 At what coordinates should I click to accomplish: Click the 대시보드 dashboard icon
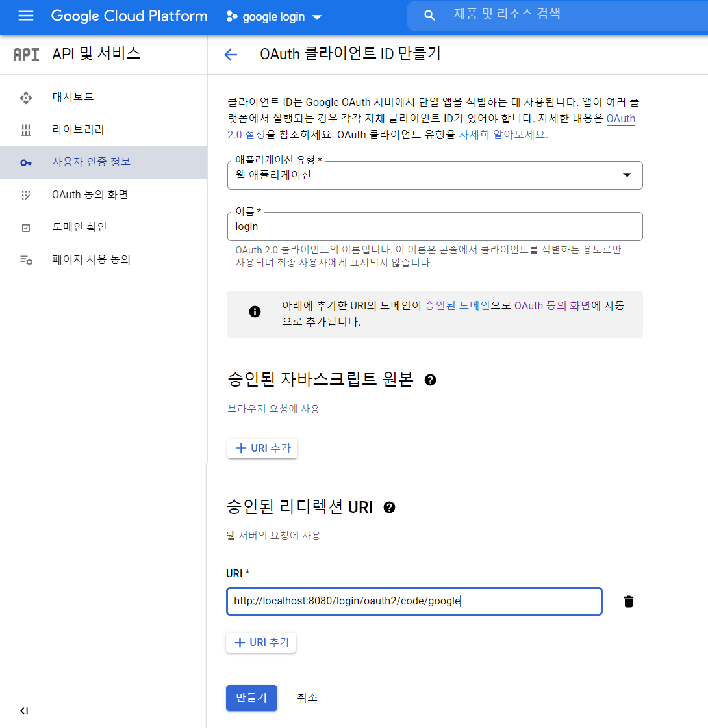26,97
